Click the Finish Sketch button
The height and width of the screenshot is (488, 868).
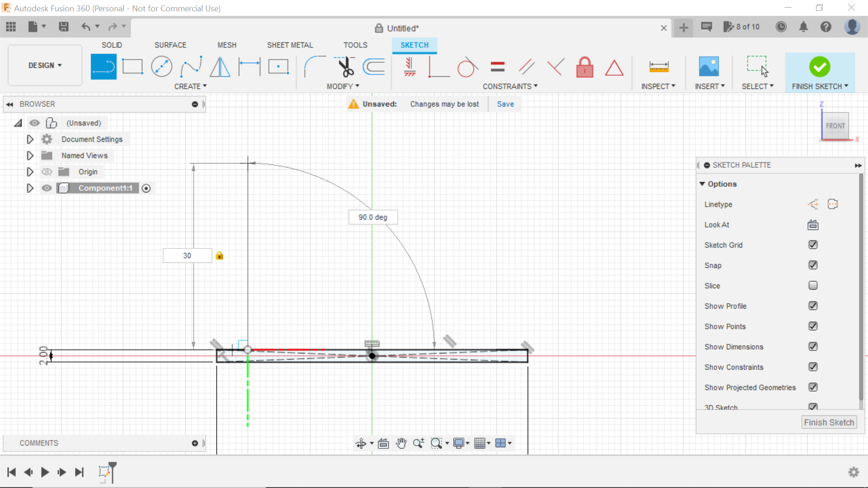pos(820,67)
